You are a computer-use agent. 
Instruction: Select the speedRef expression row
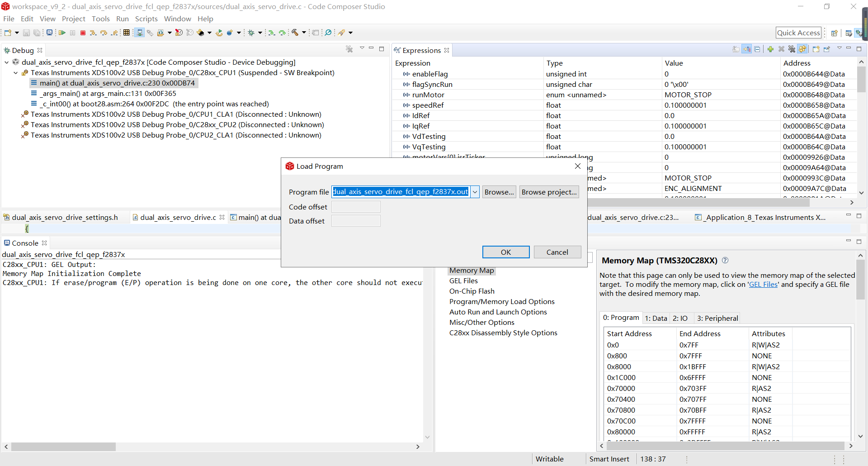pyautogui.click(x=624, y=105)
